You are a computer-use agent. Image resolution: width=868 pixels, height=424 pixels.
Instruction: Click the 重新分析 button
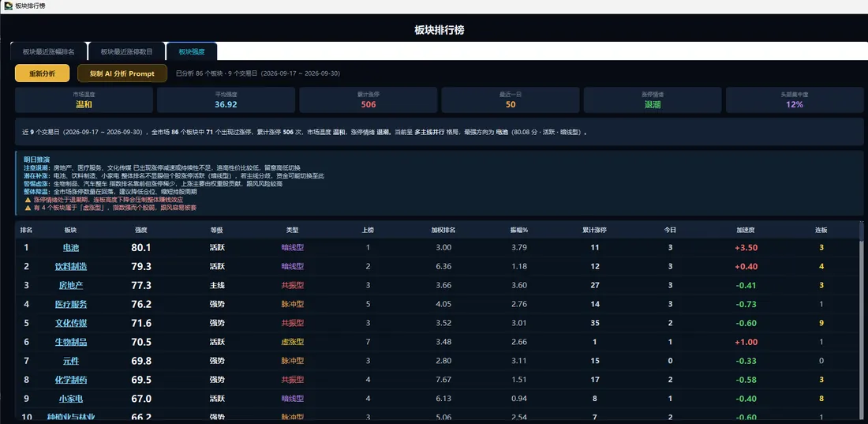point(42,73)
